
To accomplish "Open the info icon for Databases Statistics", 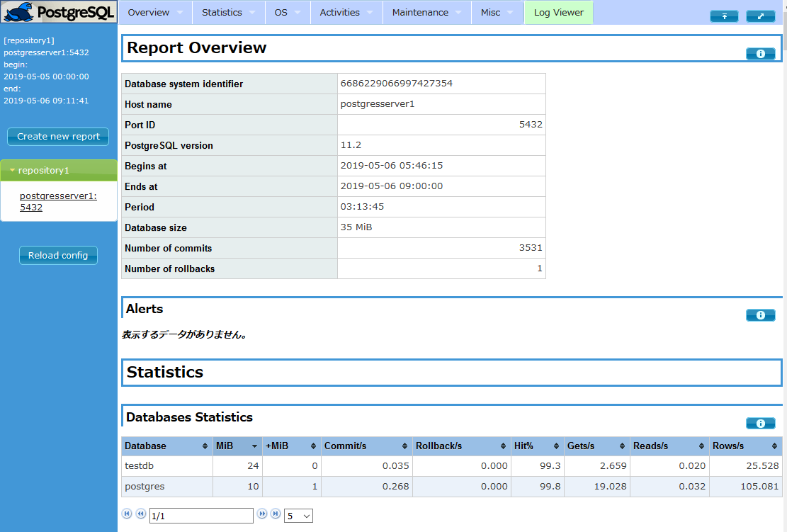I will click(x=760, y=423).
